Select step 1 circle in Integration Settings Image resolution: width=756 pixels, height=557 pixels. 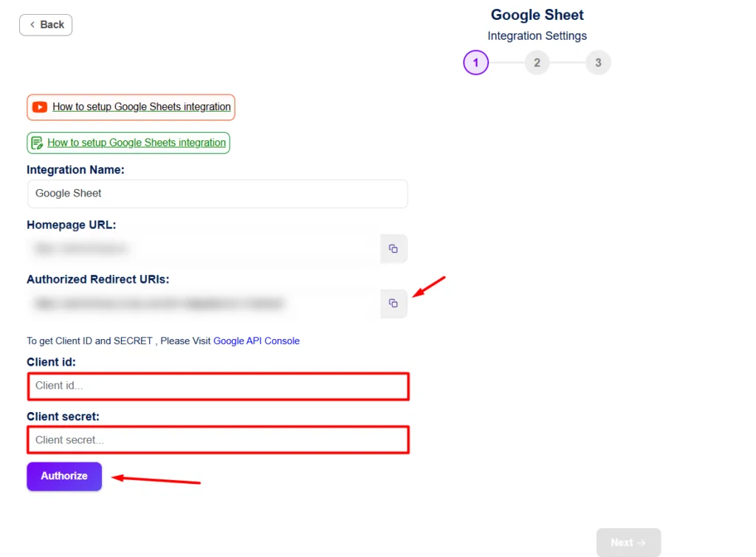tap(475, 63)
